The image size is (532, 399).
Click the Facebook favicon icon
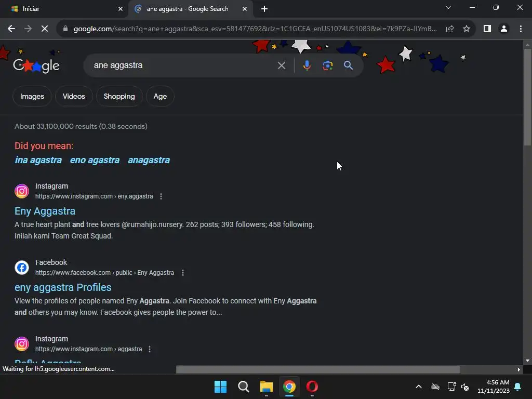22,268
